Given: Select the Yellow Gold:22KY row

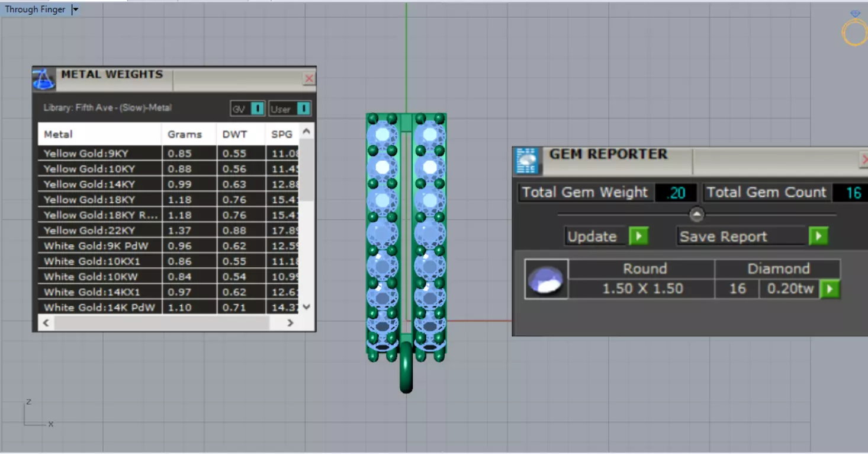Looking at the screenshot, I should (169, 231).
